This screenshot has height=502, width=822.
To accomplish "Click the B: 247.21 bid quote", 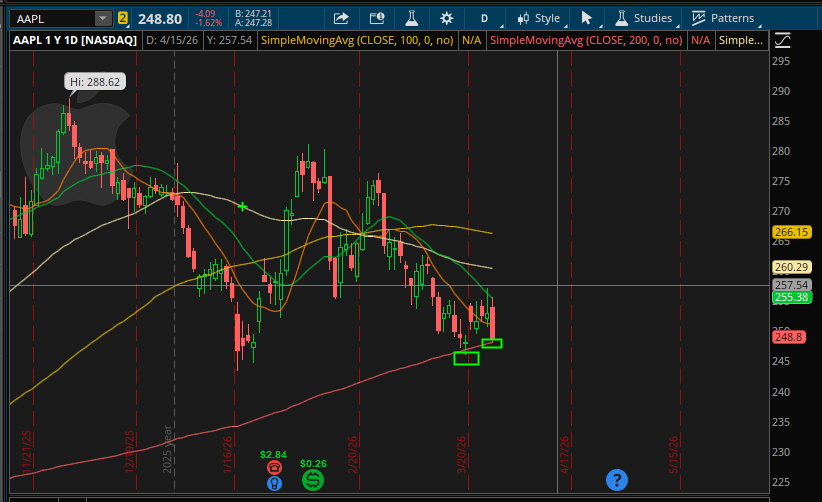I will (x=253, y=14).
